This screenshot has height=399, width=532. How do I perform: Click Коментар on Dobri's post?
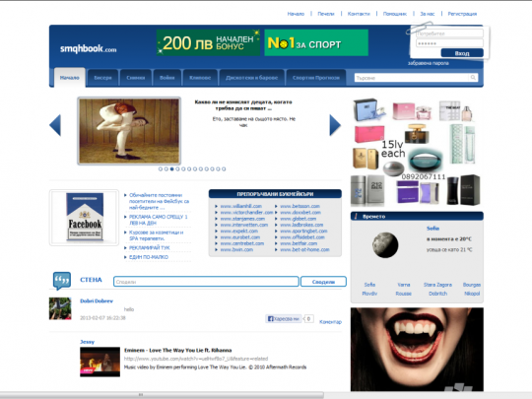(330, 321)
